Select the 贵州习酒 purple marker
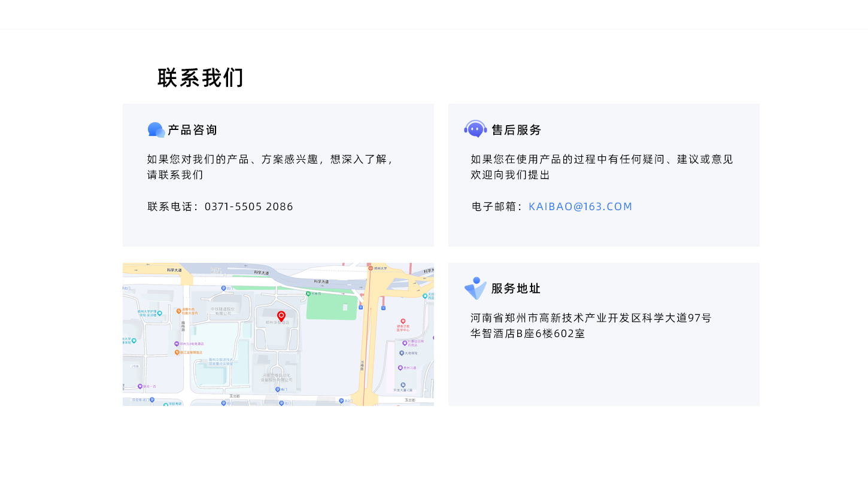This screenshot has height=479, width=868. point(400,367)
